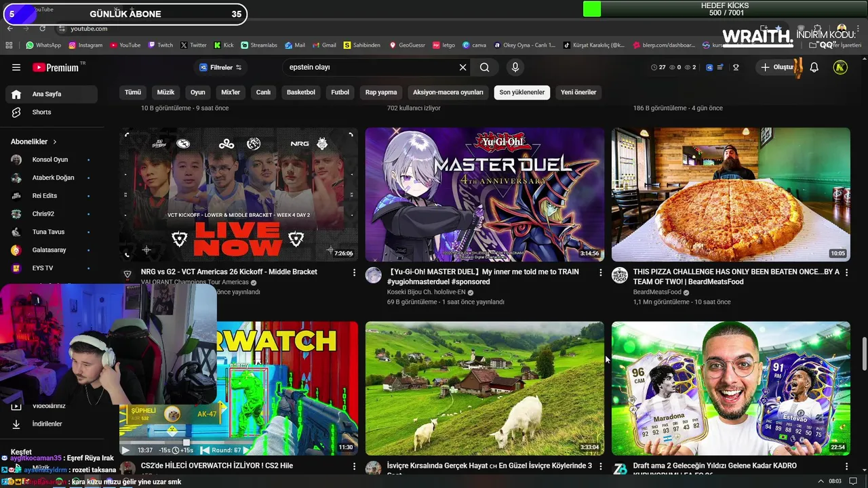Click the magnifier search button

point(484,67)
